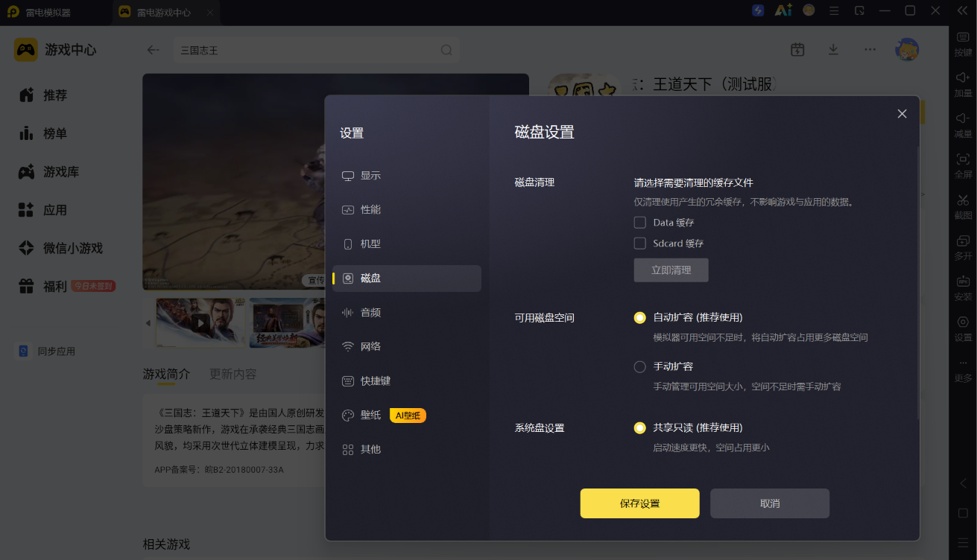Click the Android back triangle icon
The width and height of the screenshot is (977, 560).
[x=963, y=483]
